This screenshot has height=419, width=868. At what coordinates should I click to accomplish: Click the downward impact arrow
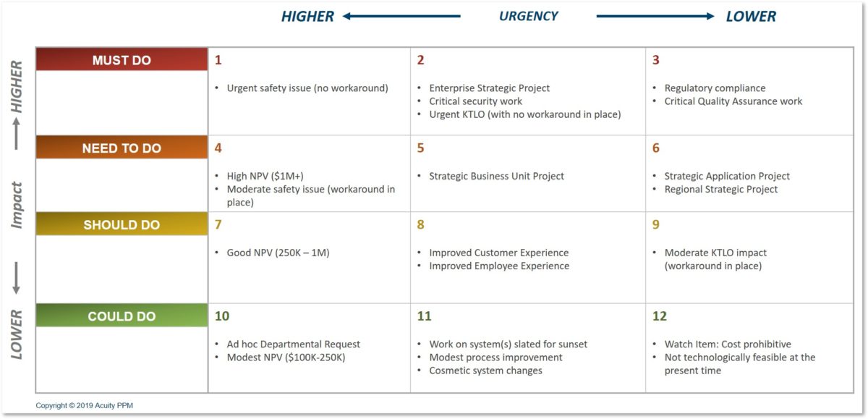pyautogui.click(x=16, y=279)
